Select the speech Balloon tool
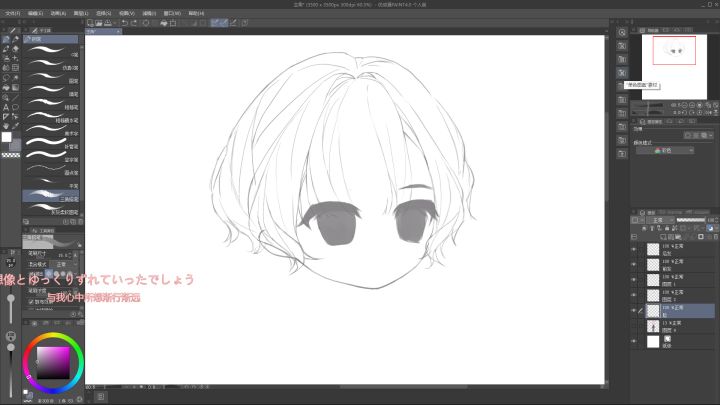The height and width of the screenshot is (405, 720). coord(15,107)
